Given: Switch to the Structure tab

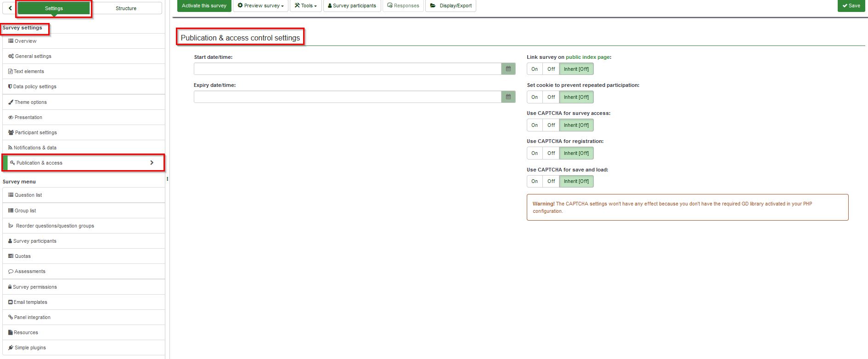Looking at the screenshot, I should [x=126, y=8].
